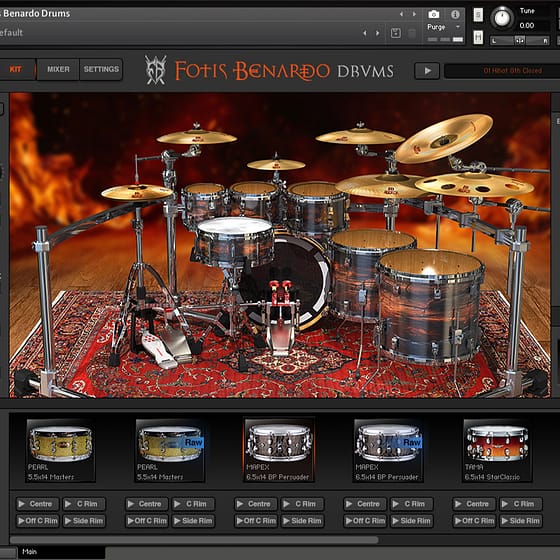Play C Rim sample of Pearl Raw snare

tap(194, 504)
